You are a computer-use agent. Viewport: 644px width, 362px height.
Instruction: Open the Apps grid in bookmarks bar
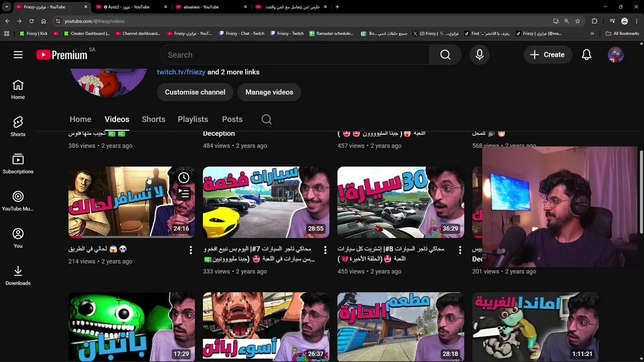point(7,34)
